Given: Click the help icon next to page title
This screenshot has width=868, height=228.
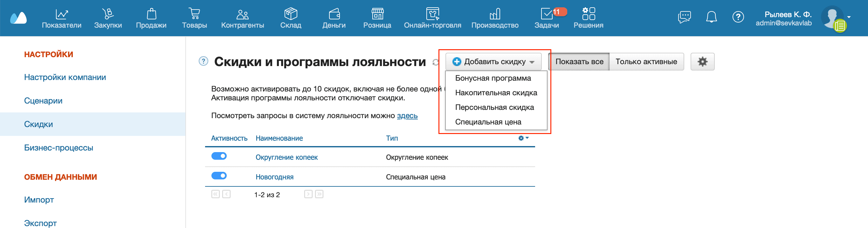Looking at the screenshot, I should (x=203, y=61).
